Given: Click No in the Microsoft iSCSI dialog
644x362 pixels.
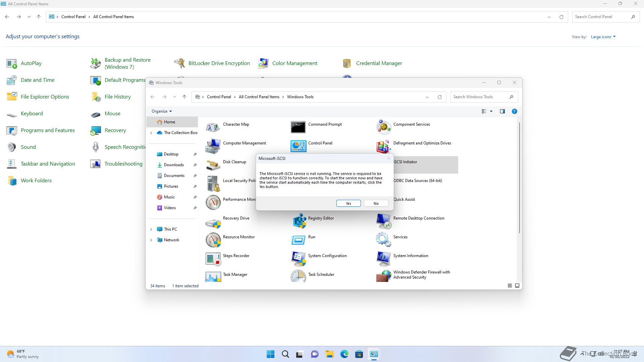Looking at the screenshot, I should pos(376,203).
